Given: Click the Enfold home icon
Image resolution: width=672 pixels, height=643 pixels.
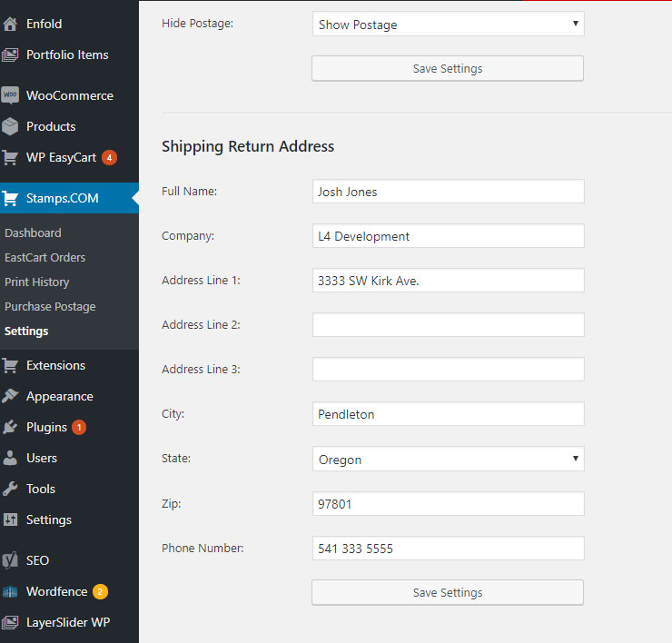Looking at the screenshot, I should click(10, 24).
